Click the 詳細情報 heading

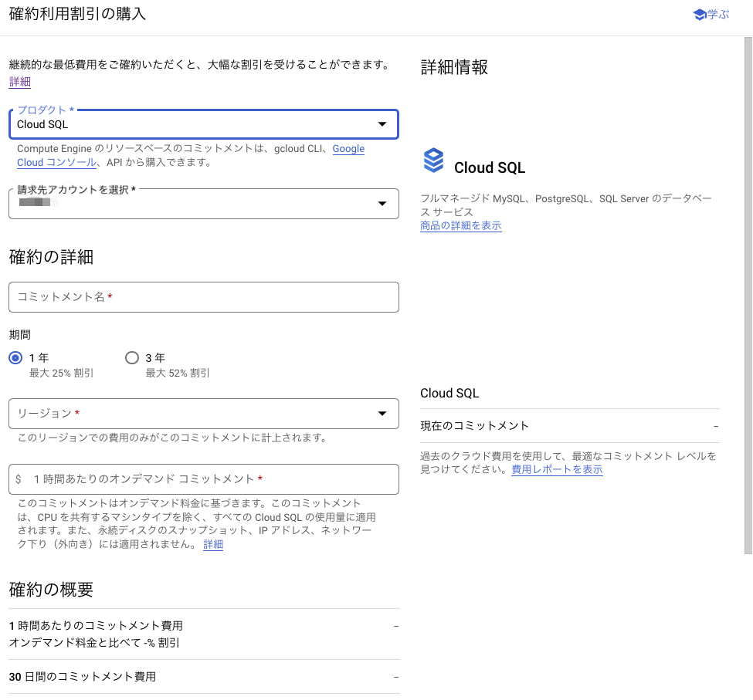click(454, 67)
